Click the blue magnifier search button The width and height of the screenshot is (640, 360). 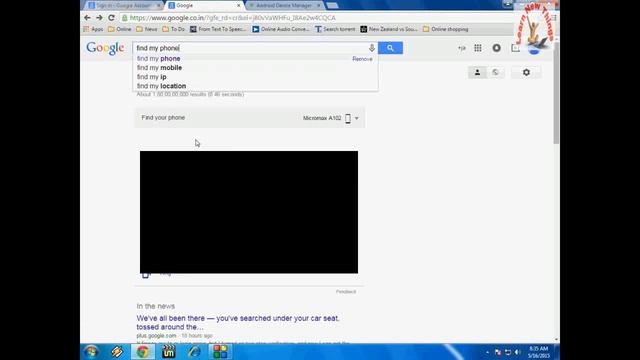tap(390, 48)
